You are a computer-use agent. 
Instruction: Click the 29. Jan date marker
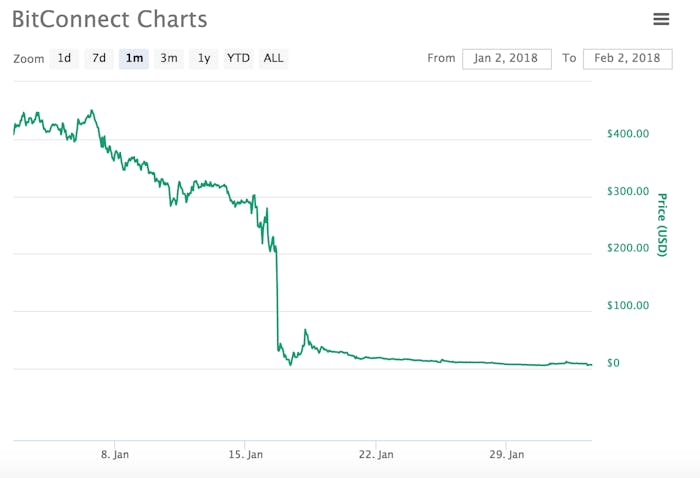[x=507, y=454]
